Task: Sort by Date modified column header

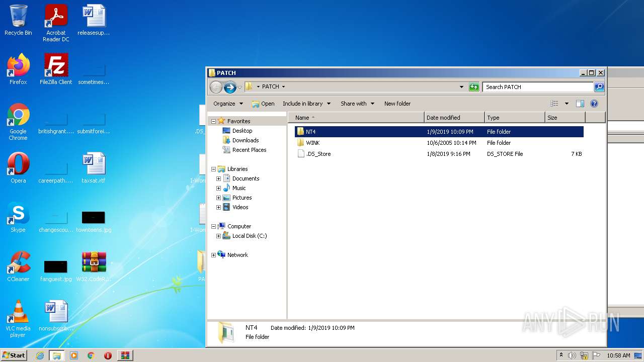Action: (454, 118)
